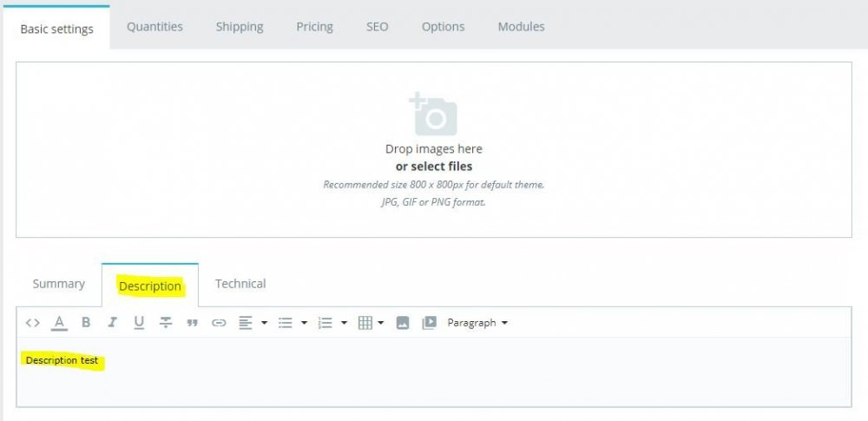Screen dimensions: 868x421
Task: Open table options dropdown arrow
Action: click(x=381, y=322)
